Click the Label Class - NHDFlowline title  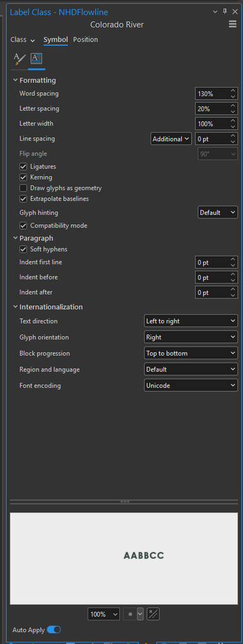click(59, 12)
